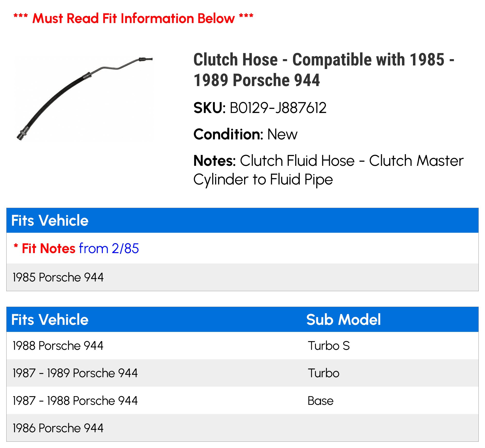Click the clutch hose product image
Screen dimensions: 485x448
(84, 99)
